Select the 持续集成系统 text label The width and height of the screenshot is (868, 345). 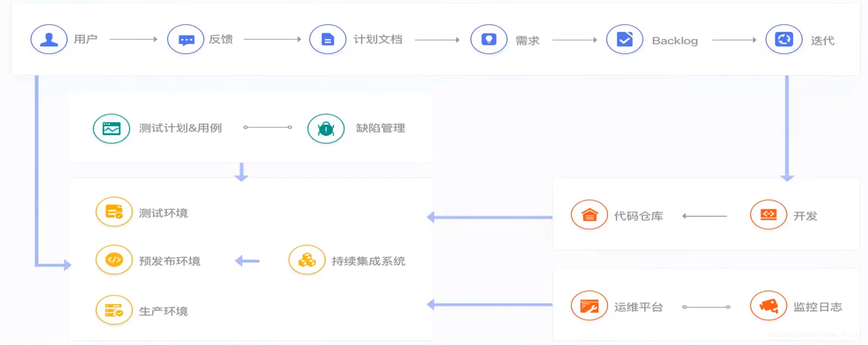point(369,261)
